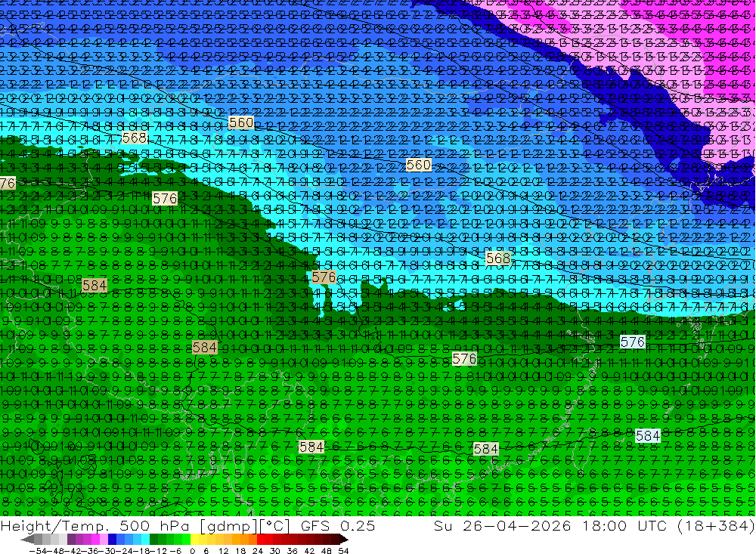This screenshot has height=554, width=756.
Task: Click the legend value '30'
Action: 275,550
